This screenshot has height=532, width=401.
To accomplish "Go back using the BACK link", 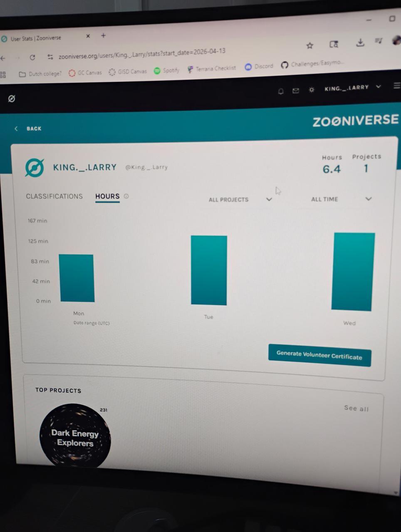I will tap(28, 128).
